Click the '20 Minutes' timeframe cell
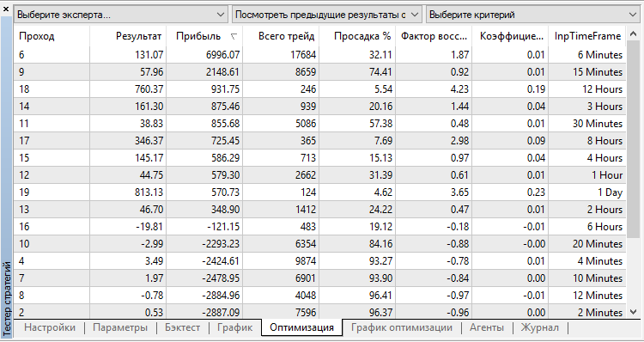This screenshot has height=342, width=644. coord(598,244)
